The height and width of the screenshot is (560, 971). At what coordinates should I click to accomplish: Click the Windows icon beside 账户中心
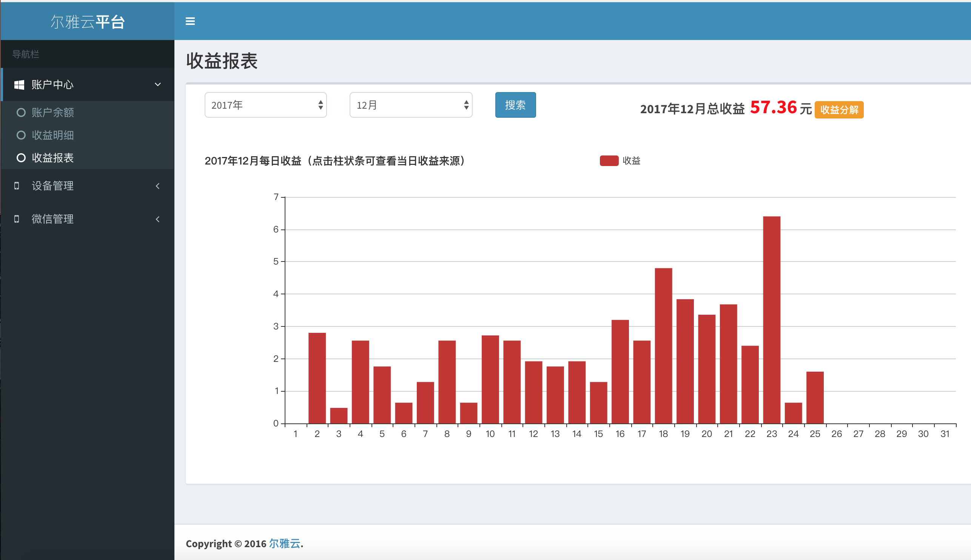[x=19, y=85]
